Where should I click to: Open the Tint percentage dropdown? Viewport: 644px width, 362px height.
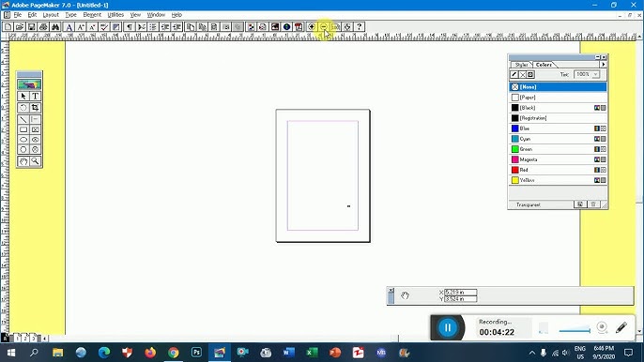[595, 74]
